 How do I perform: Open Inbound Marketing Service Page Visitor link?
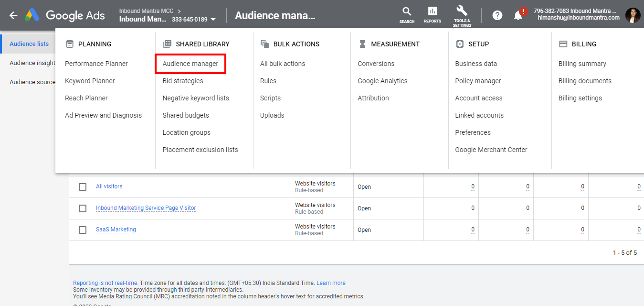146,208
